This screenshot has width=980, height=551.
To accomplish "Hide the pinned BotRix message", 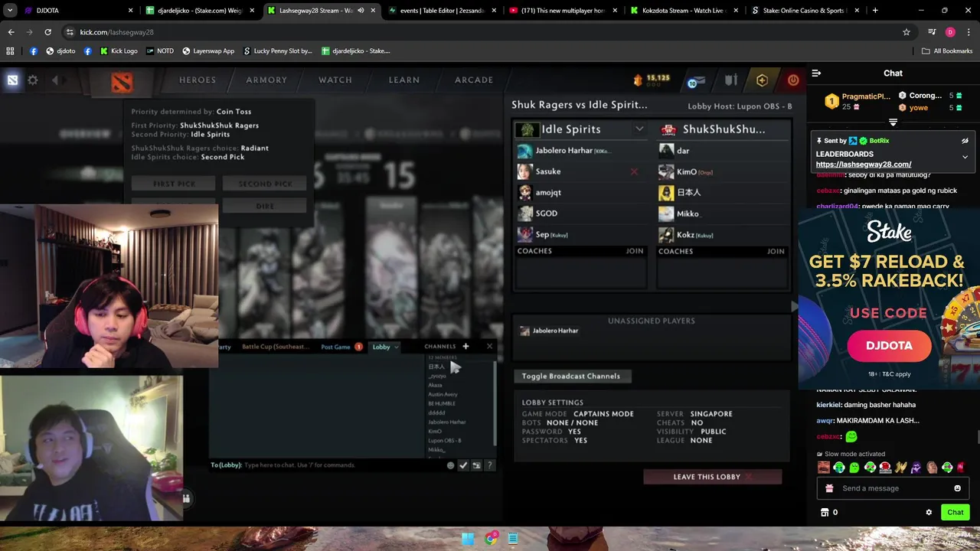I will click(x=965, y=141).
